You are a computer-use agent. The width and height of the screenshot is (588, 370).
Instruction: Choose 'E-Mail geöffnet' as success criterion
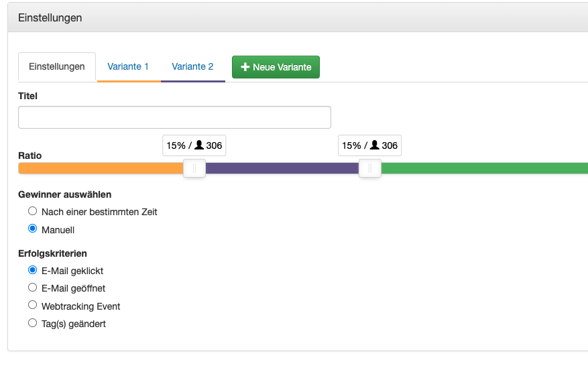pyautogui.click(x=33, y=288)
